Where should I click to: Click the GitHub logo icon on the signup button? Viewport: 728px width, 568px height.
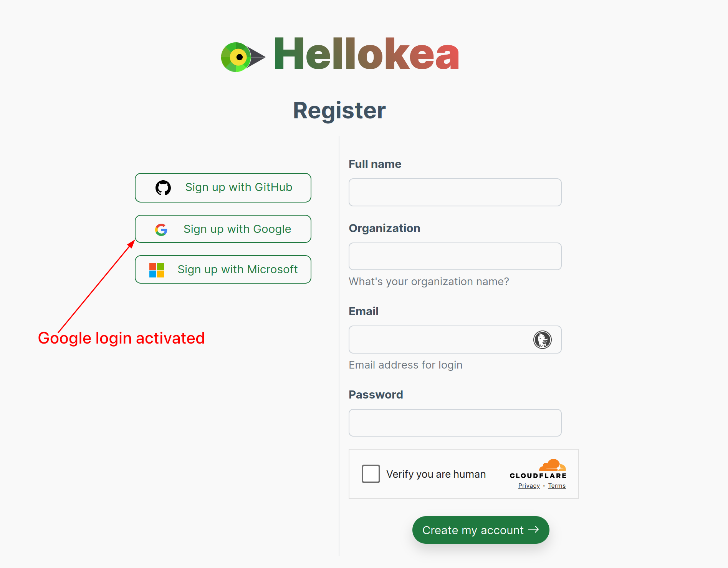pyautogui.click(x=163, y=188)
